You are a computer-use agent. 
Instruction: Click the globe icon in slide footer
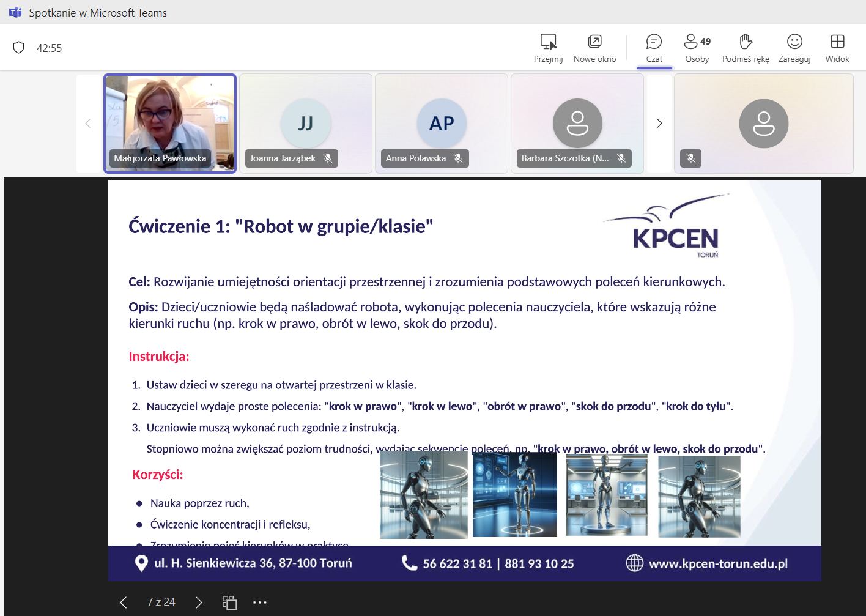pyautogui.click(x=635, y=563)
